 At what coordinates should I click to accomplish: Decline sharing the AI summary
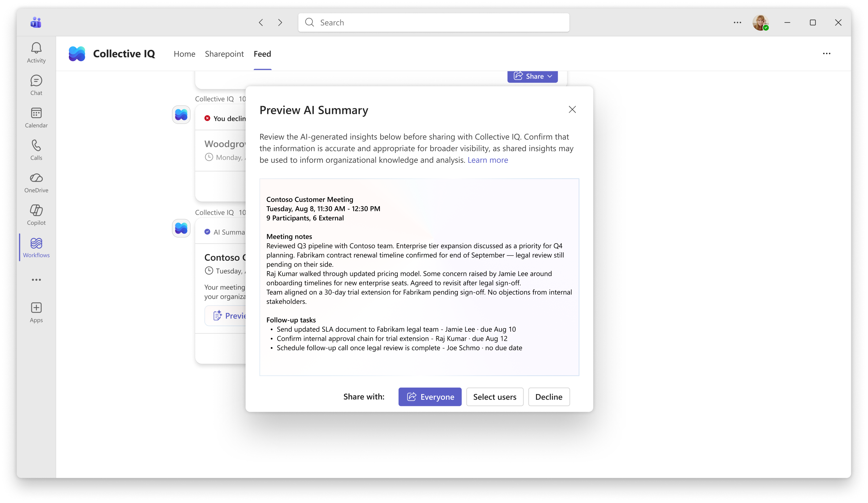coord(549,397)
